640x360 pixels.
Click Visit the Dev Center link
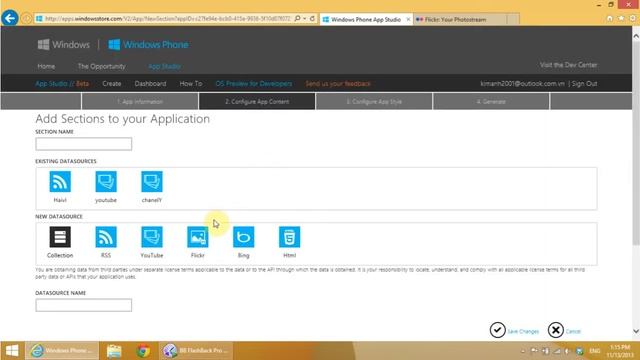(x=568, y=65)
